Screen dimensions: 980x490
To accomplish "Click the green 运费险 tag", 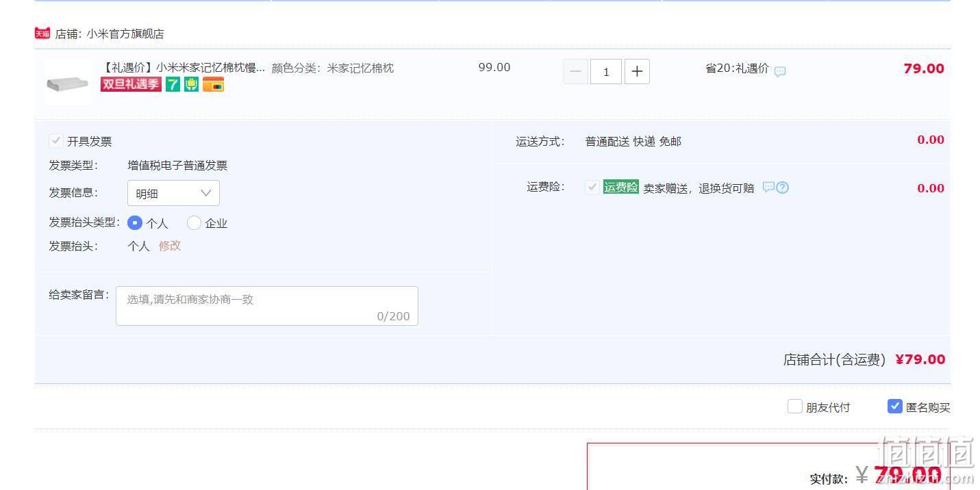I will pos(620,187).
